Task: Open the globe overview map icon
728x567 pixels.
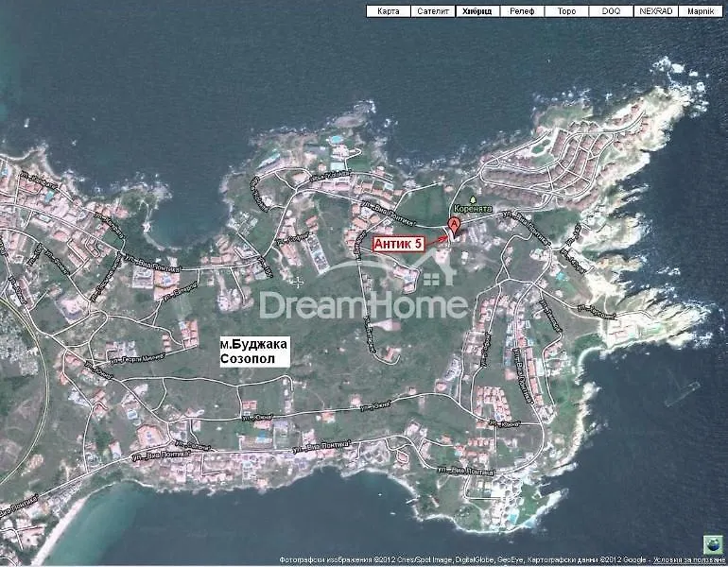Action: (713, 544)
